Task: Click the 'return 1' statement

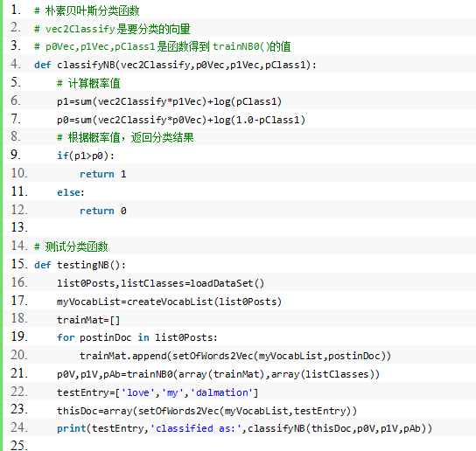Action: coord(103,174)
